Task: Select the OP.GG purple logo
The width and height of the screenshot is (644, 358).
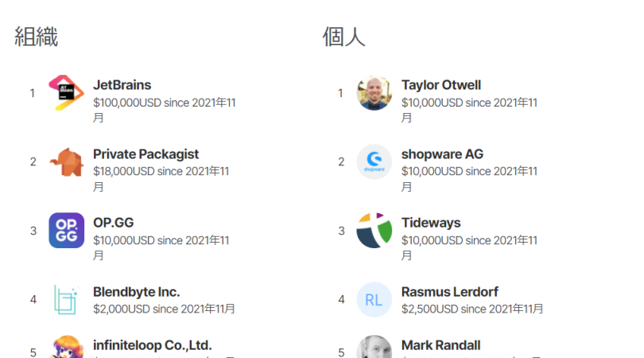Action: pyautogui.click(x=67, y=231)
